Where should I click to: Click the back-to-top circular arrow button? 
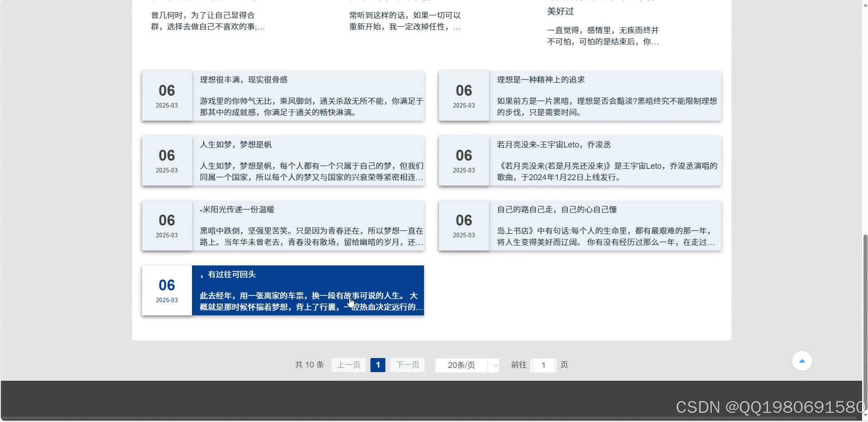[802, 360]
